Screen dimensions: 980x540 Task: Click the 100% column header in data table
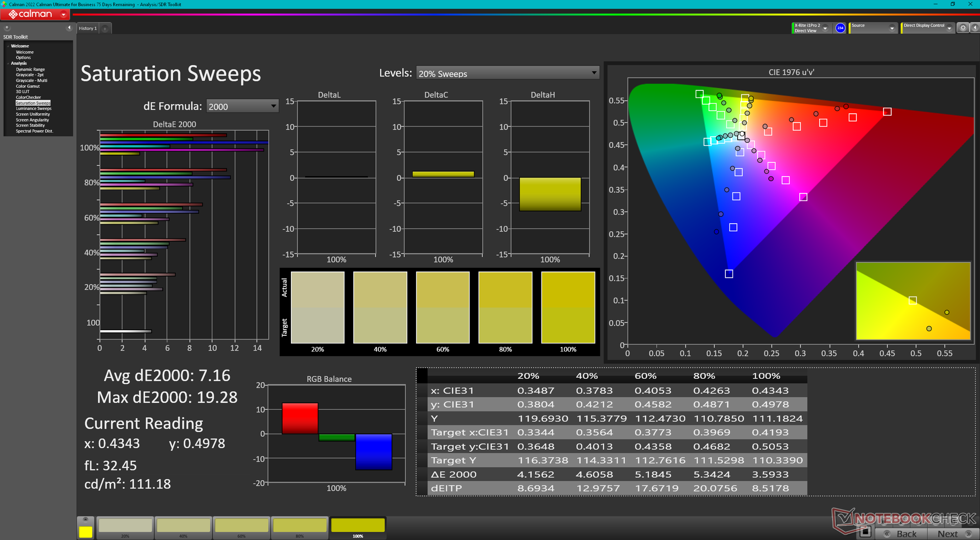[766, 376]
